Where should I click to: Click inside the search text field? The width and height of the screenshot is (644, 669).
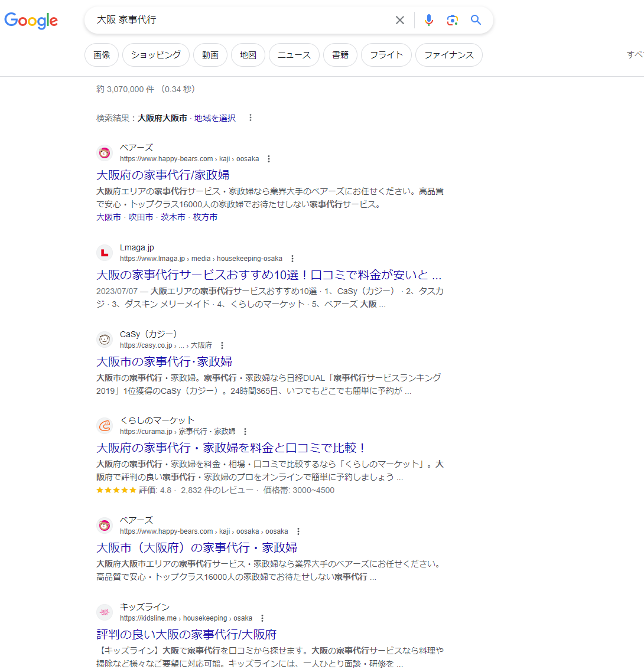click(236, 20)
